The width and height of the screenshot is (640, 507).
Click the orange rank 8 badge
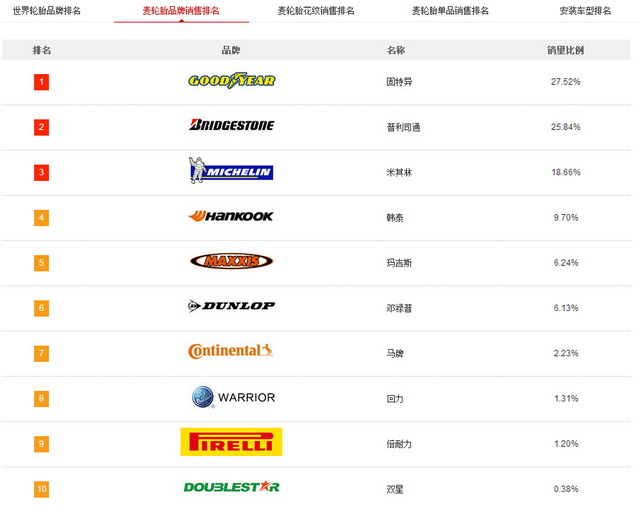pyautogui.click(x=41, y=398)
